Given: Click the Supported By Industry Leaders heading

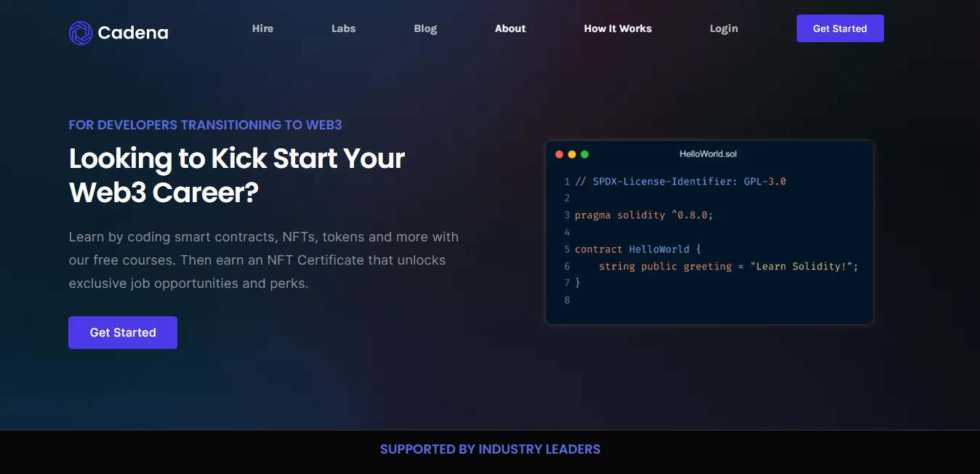Looking at the screenshot, I should pos(490,449).
